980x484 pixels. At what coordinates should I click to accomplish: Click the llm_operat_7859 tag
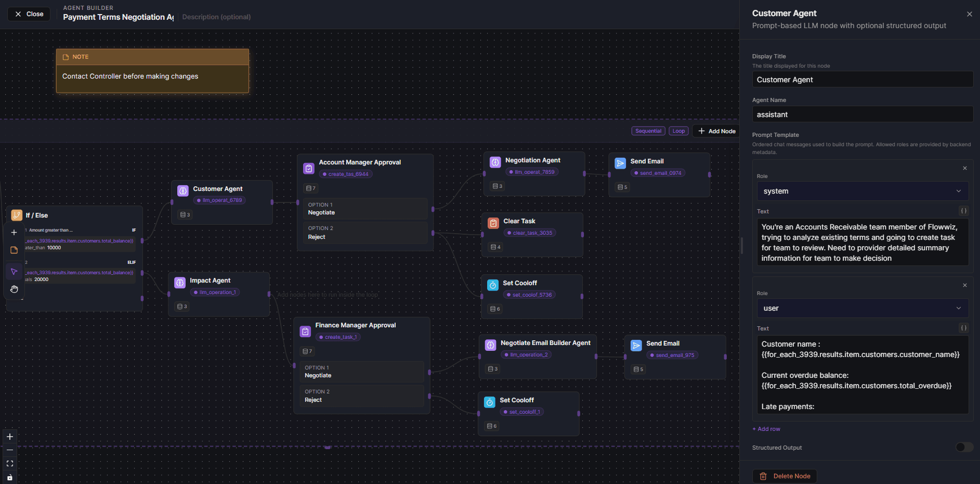click(x=532, y=172)
